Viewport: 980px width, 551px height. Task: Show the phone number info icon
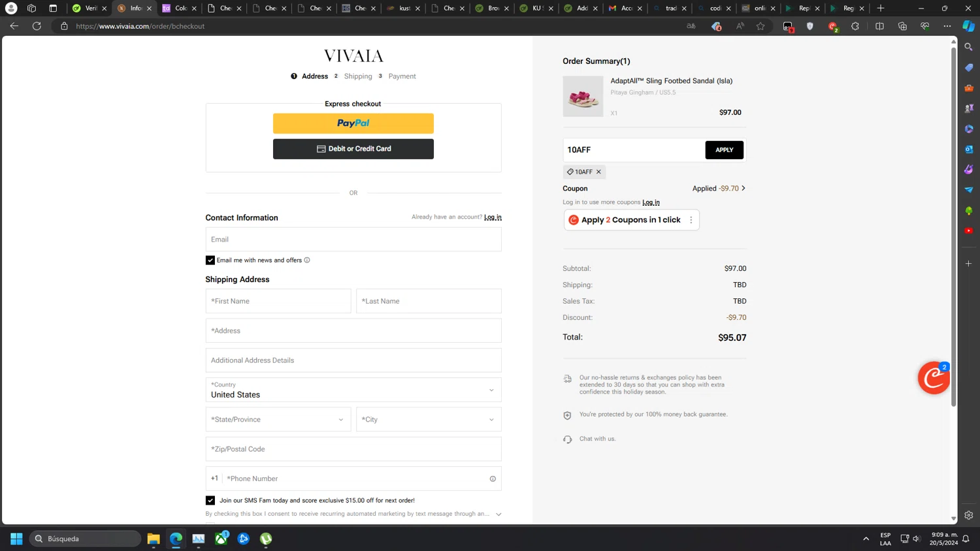[x=493, y=479]
